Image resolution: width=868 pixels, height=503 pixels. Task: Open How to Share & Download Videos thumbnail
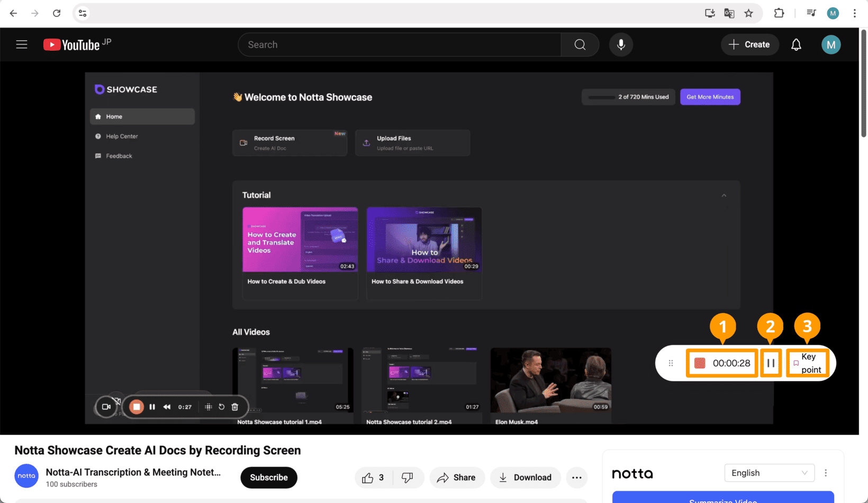point(424,239)
